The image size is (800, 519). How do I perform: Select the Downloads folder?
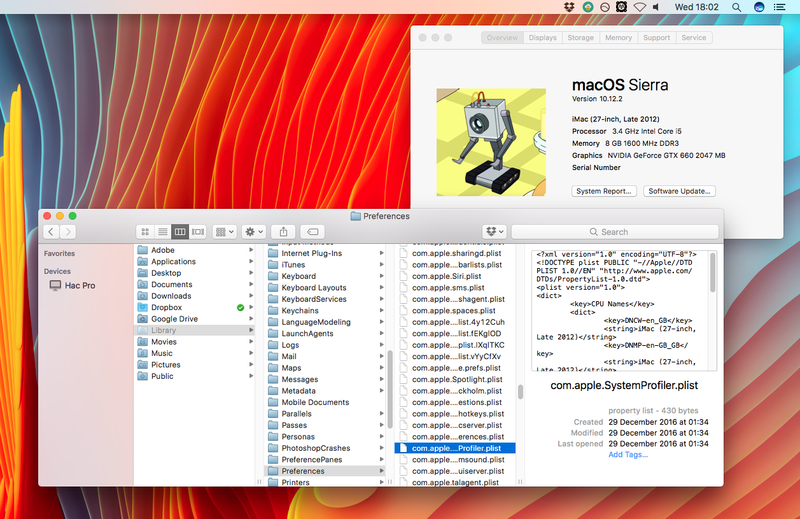click(x=195, y=295)
